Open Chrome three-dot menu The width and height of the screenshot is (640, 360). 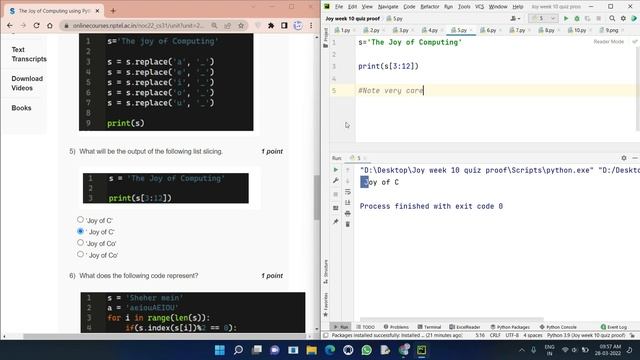tap(311, 25)
